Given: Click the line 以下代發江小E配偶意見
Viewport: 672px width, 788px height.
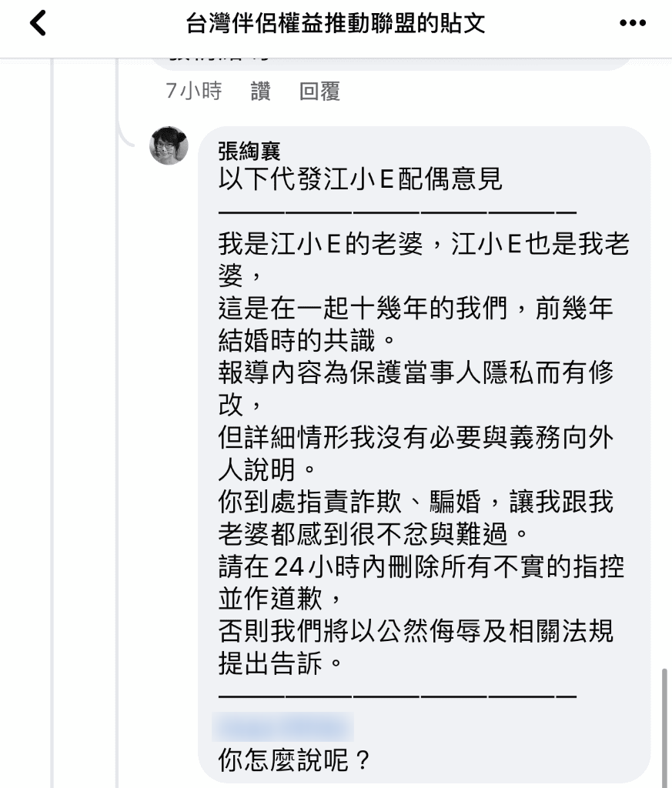Looking at the screenshot, I should [360, 179].
